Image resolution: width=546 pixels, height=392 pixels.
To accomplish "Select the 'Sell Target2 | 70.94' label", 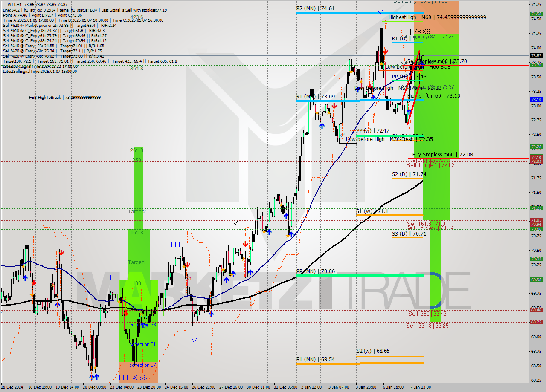I will [429, 228].
